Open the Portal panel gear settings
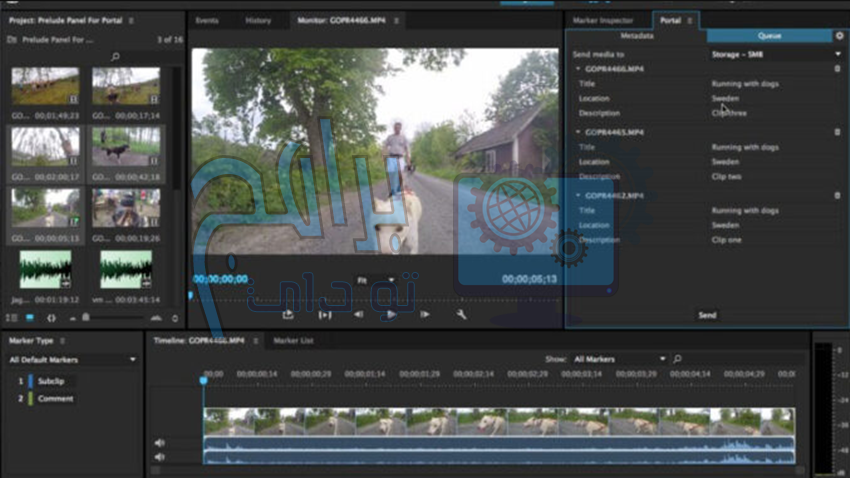Image resolution: width=850 pixels, height=478 pixels. (x=839, y=36)
